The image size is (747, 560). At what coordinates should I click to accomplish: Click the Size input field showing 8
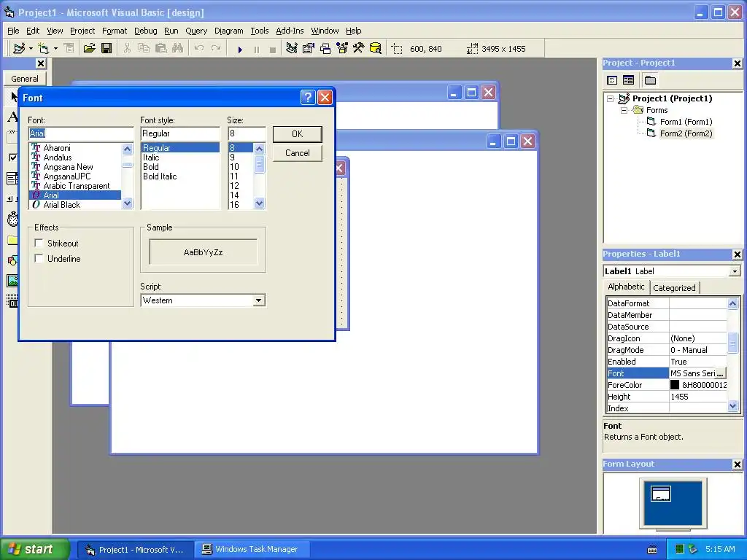(x=247, y=133)
